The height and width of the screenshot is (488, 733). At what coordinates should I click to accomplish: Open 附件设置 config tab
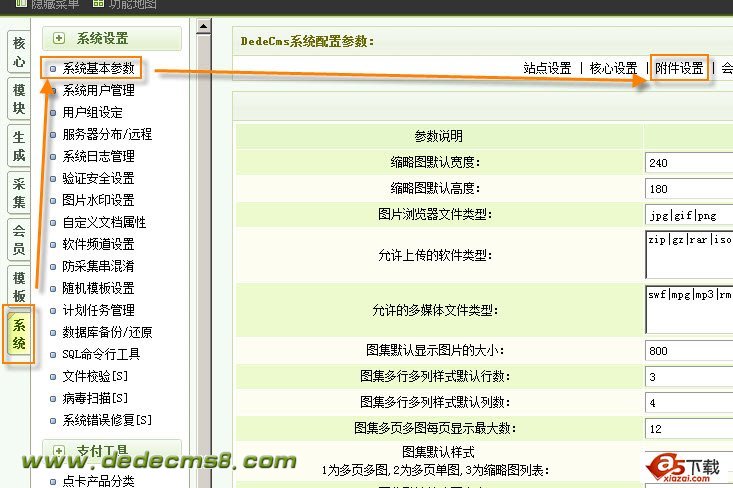pos(679,68)
